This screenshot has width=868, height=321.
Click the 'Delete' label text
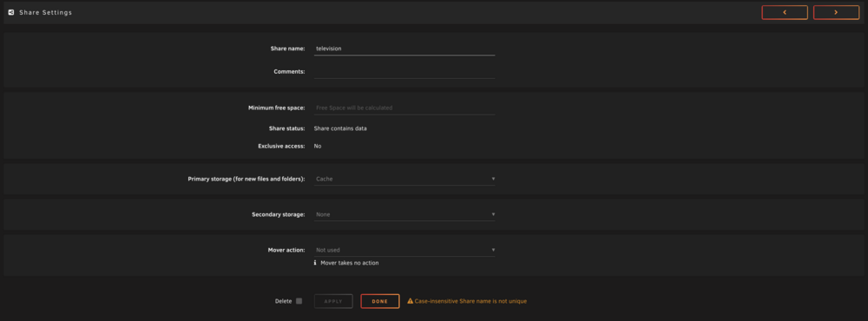pyautogui.click(x=284, y=301)
